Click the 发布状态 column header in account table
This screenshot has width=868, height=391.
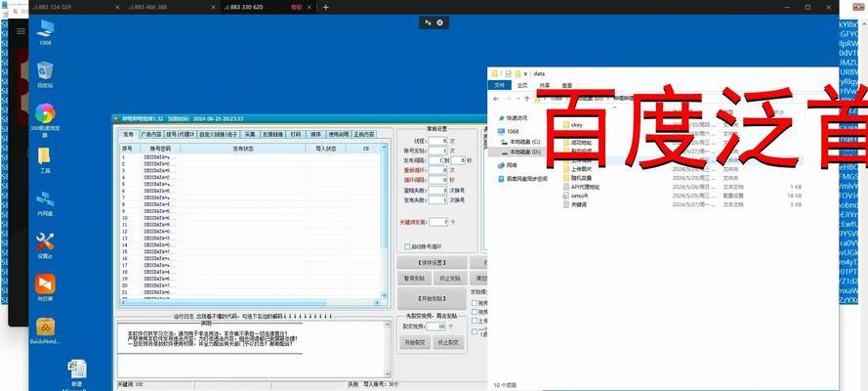243,149
